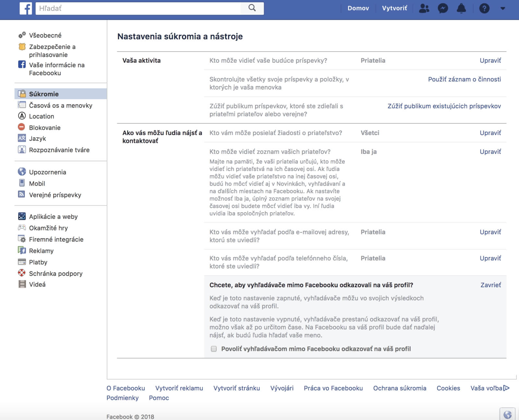
Task: Click the Upozornenia globe icon
Action: click(22, 171)
